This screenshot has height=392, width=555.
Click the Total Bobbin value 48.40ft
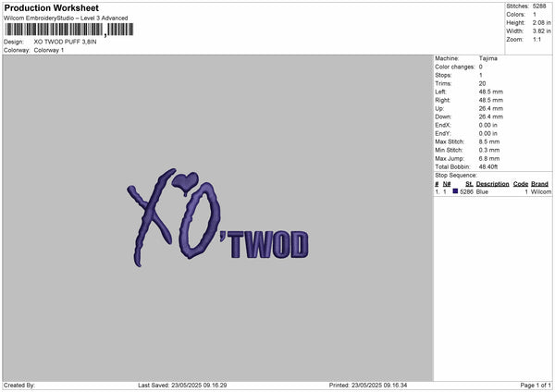(488, 166)
